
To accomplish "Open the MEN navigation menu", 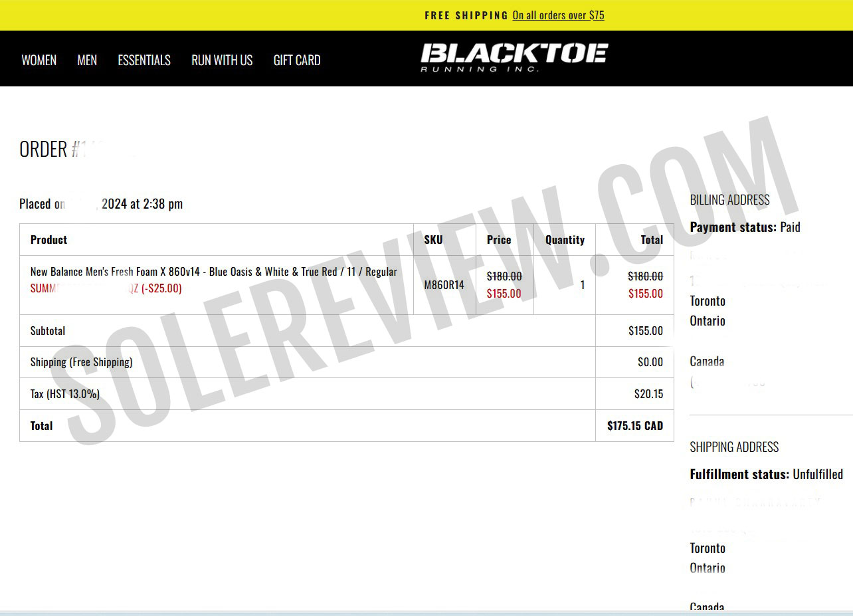I will [87, 60].
